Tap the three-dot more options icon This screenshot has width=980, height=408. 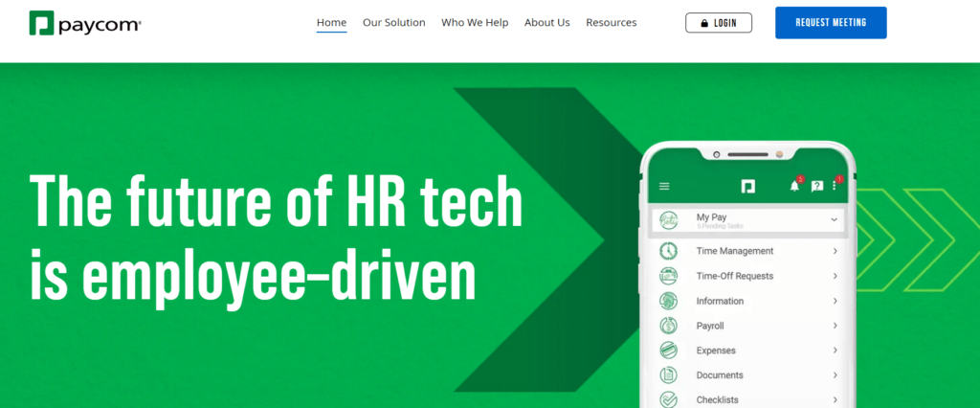pos(834,187)
